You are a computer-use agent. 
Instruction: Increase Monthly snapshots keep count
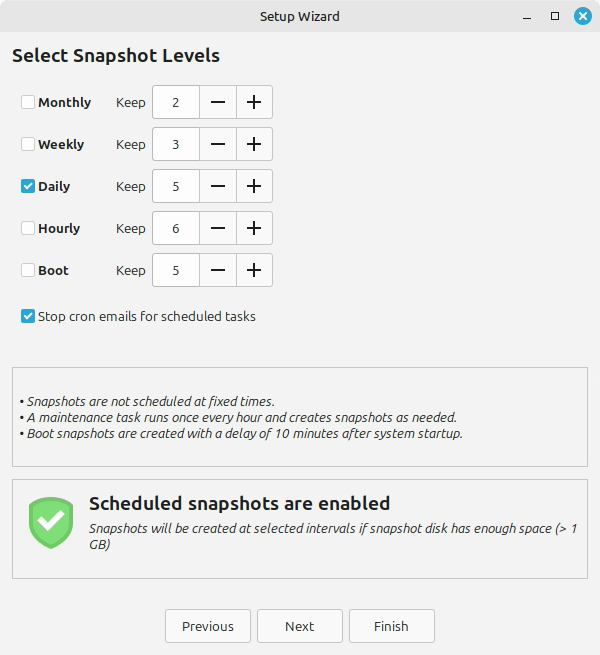point(254,102)
